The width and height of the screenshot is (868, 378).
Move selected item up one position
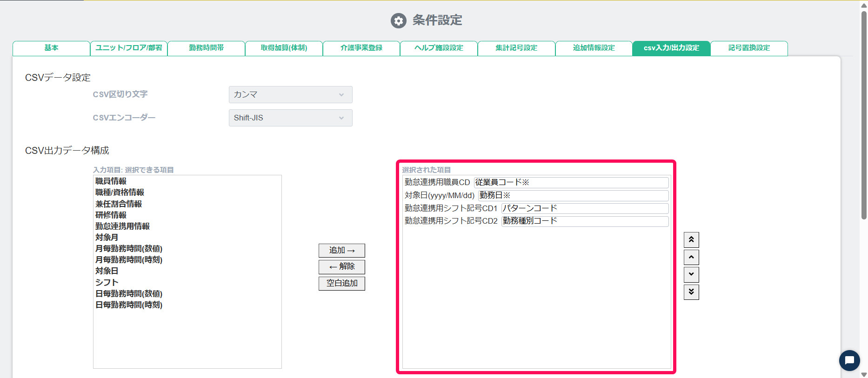click(691, 257)
